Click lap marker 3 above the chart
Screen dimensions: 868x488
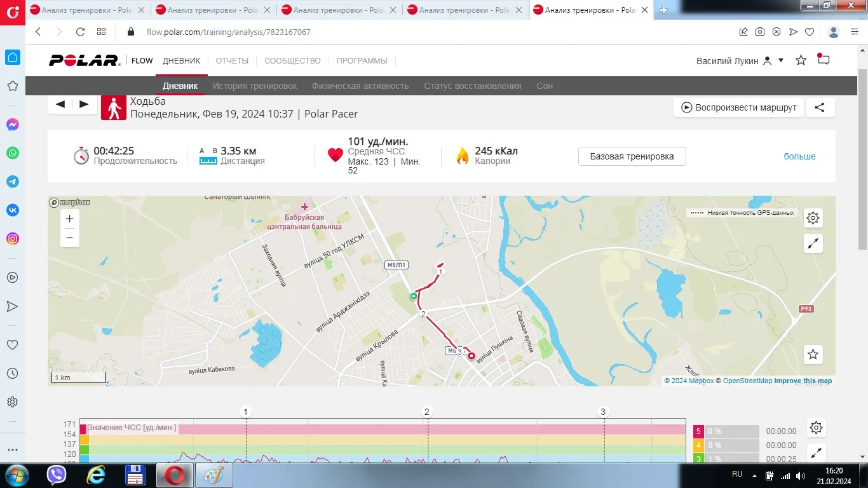click(x=604, y=412)
